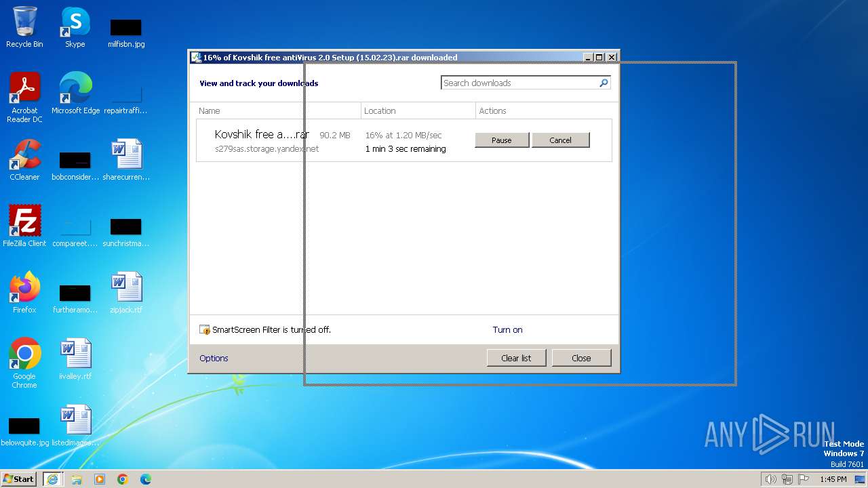Click the s279sas.storage.yandex.net source text
The height and width of the screenshot is (488, 868).
(x=267, y=149)
